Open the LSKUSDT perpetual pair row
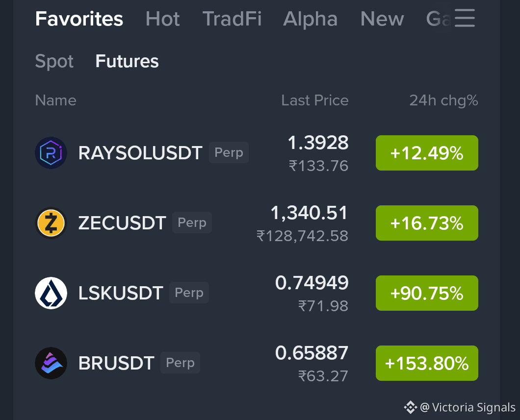 (257, 293)
